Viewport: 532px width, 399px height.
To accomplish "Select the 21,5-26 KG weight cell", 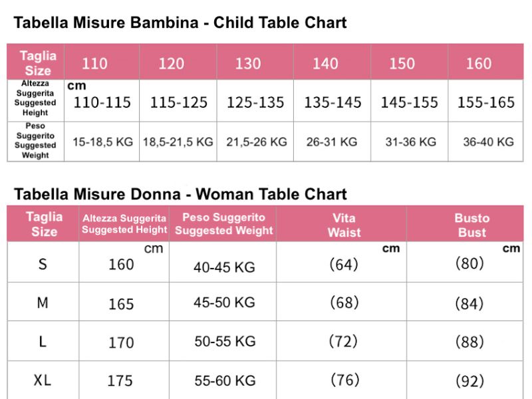I will pyautogui.click(x=257, y=142).
